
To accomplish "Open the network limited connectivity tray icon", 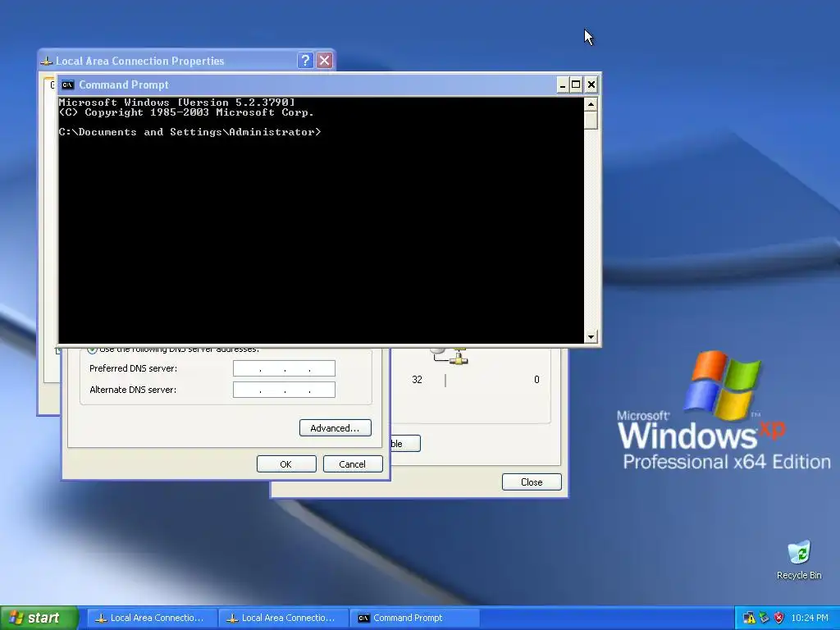I will (749, 618).
